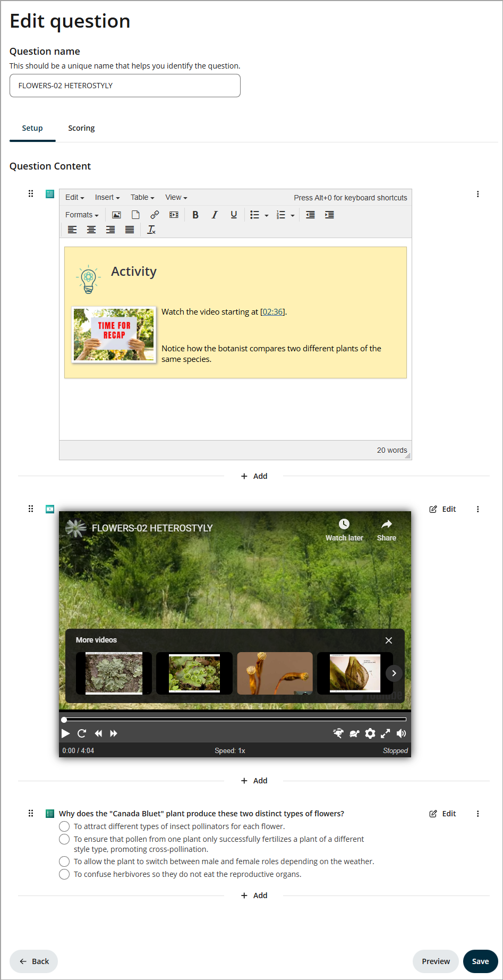Expand the Formats dropdown
Viewport: 503px width, 980px height.
[82, 215]
